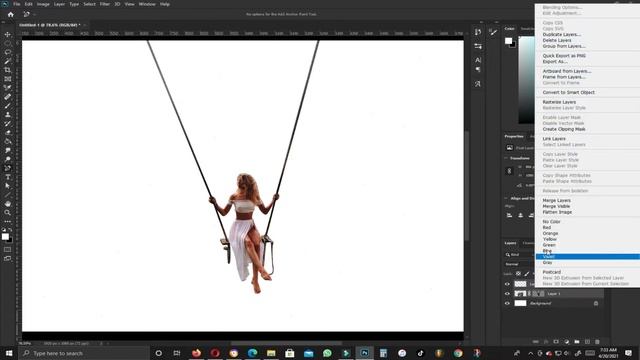Hide Layer 1 via its eye icon
The height and width of the screenshot is (360, 640).
[x=507, y=293]
